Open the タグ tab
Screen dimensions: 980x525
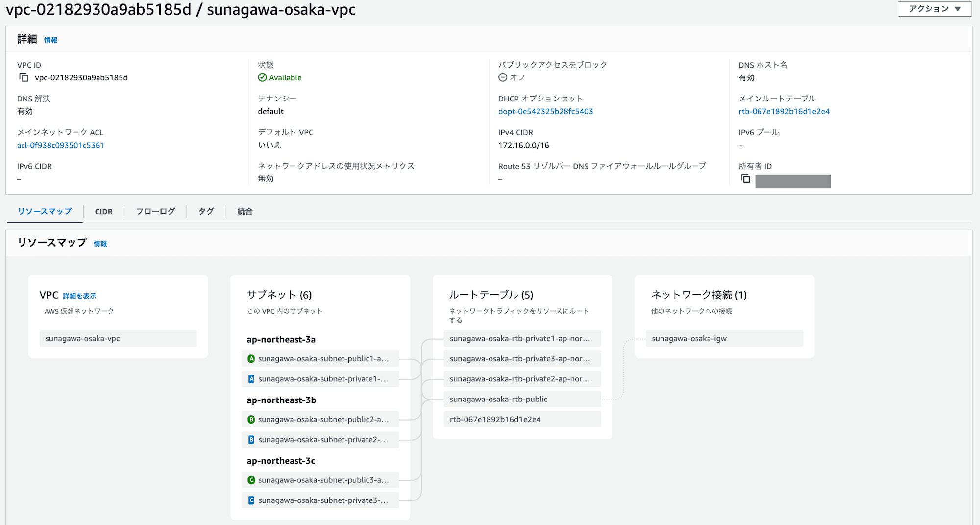pos(206,211)
